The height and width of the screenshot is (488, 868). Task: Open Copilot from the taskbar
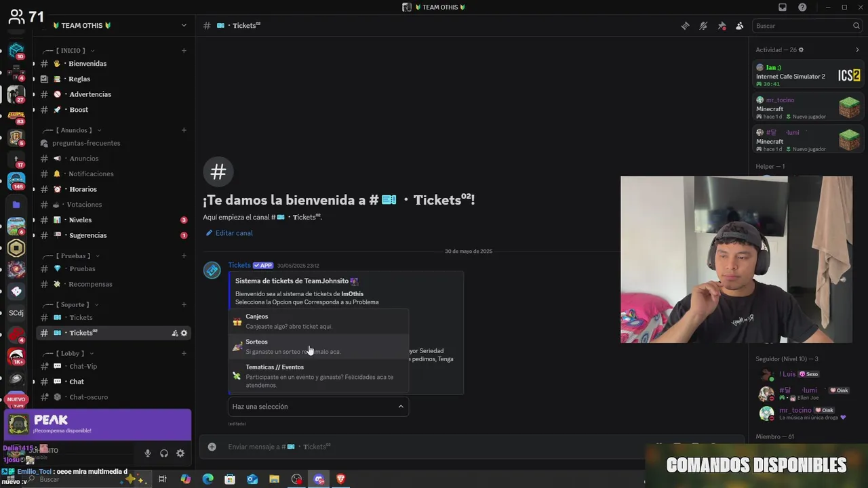pyautogui.click(x=186, y=479)
